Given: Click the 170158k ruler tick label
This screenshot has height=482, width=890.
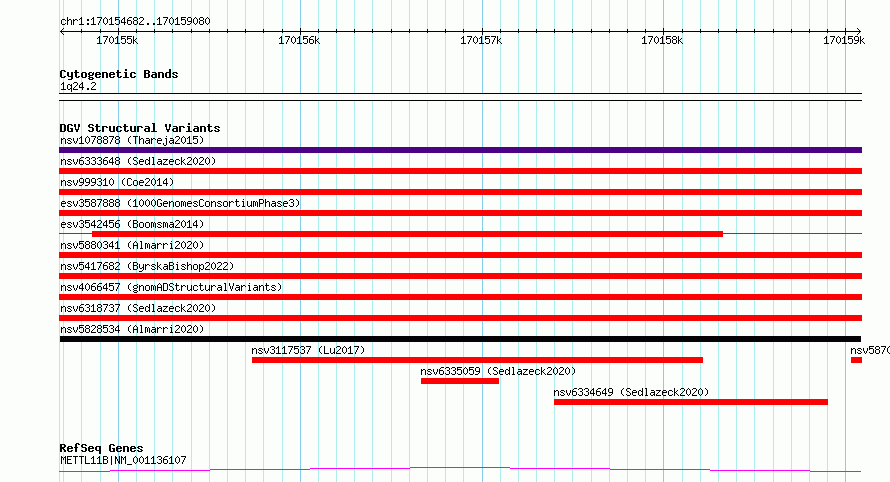Looking at the screenshot, I should point(662,40).
